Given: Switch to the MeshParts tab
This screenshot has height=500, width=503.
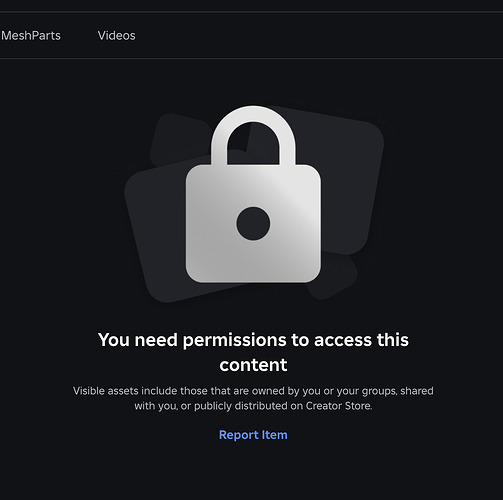Looking at the screenshot, I should [x=31, y=35].
